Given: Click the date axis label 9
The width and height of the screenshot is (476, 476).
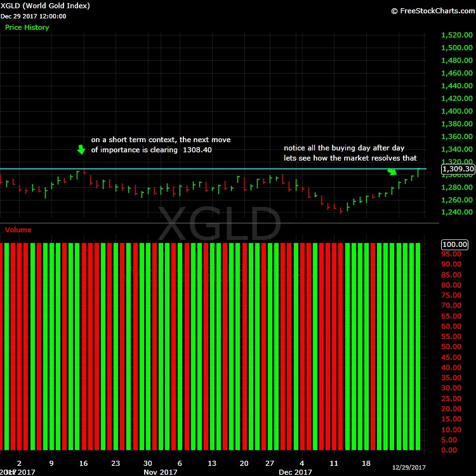Looking at the screenshot, I should point(51,463).
